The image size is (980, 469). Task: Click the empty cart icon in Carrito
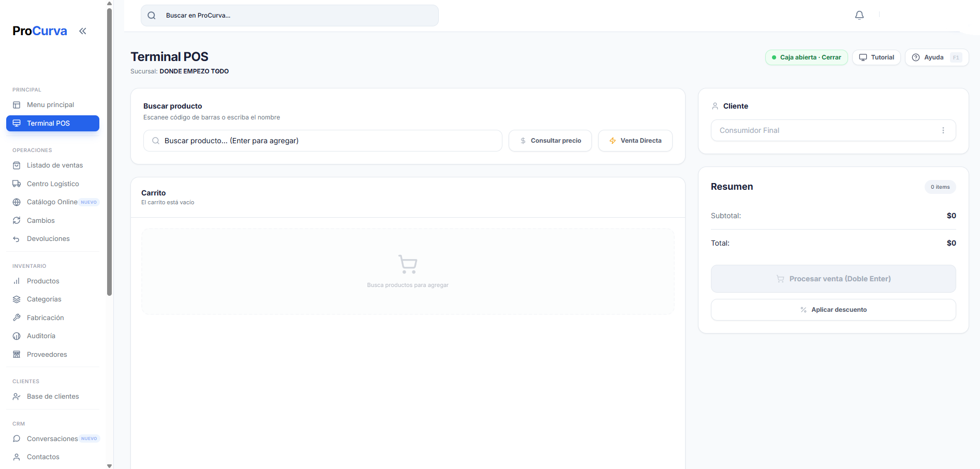(x=408, y=264)
